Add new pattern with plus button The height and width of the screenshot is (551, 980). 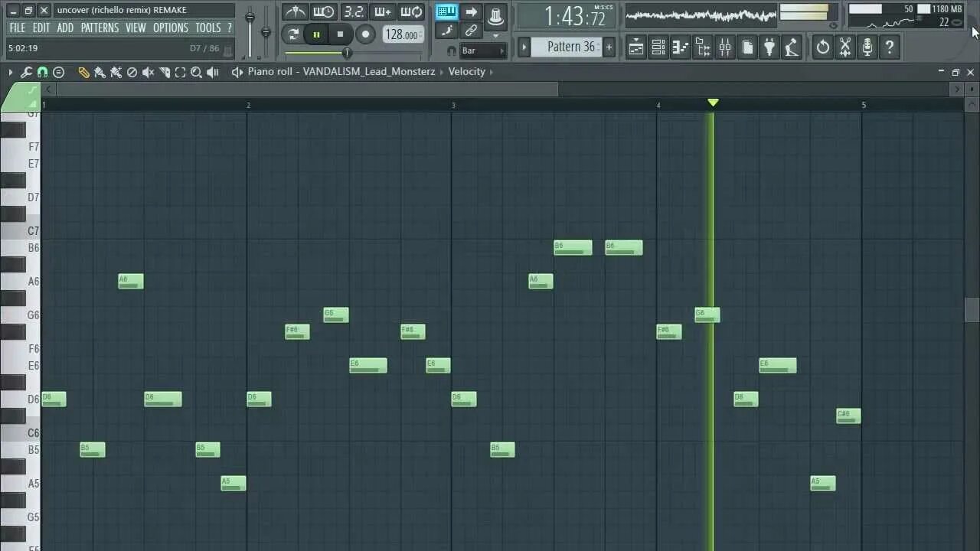pyautogui.click(x=609, y=47)
